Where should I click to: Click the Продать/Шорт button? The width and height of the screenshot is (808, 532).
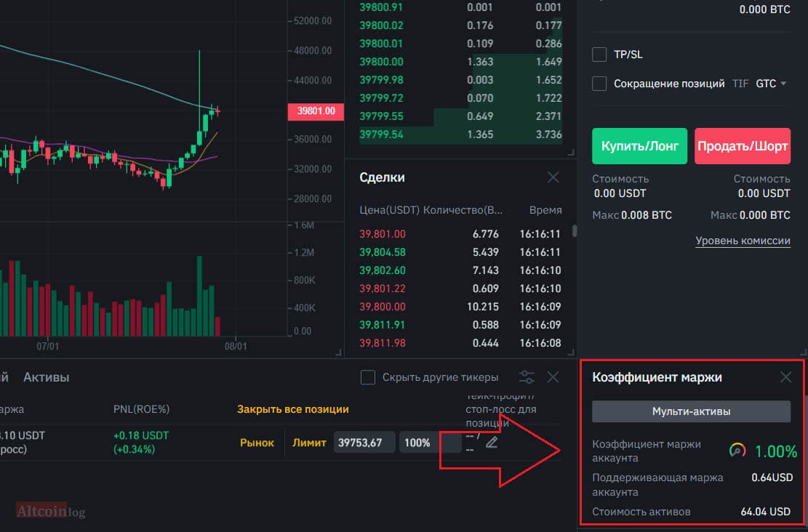(743, 146)
